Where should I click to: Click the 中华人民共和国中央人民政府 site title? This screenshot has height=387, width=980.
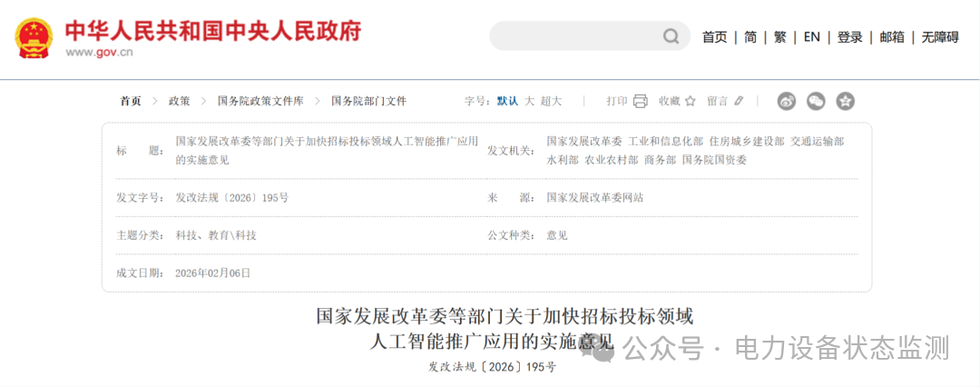click(x=213, y=30)
